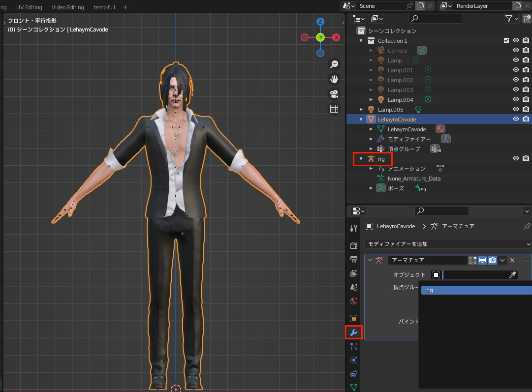Click the zoom view magnifier icon in viewport
The height and width of the screenshot is (392, 532).
[334, 64]
